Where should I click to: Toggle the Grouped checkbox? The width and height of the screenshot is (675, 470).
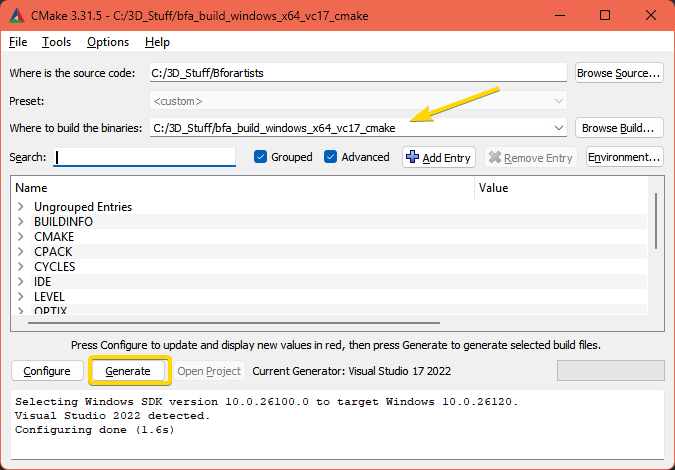(260, 157)
